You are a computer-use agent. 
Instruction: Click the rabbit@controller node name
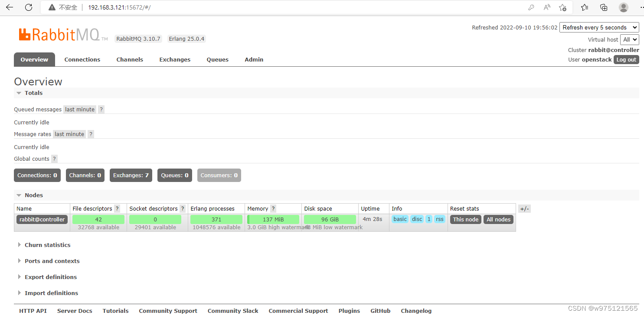click(42, 219)
